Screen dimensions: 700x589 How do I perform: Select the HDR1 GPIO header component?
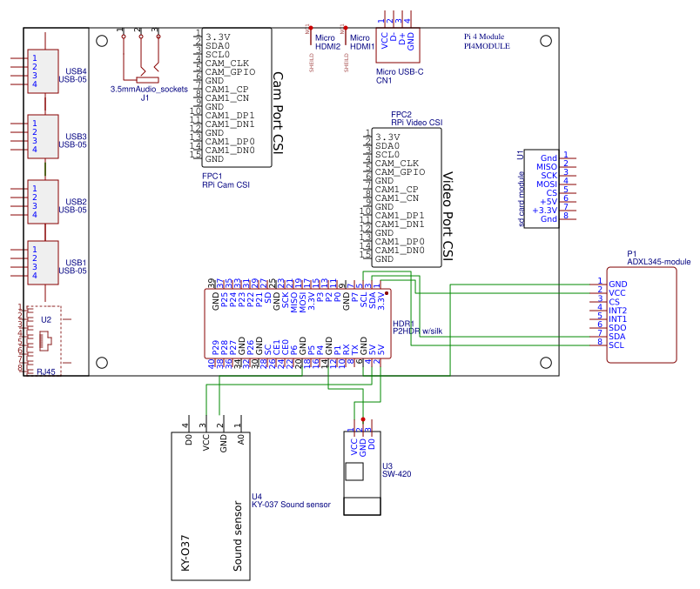[298, 324]
